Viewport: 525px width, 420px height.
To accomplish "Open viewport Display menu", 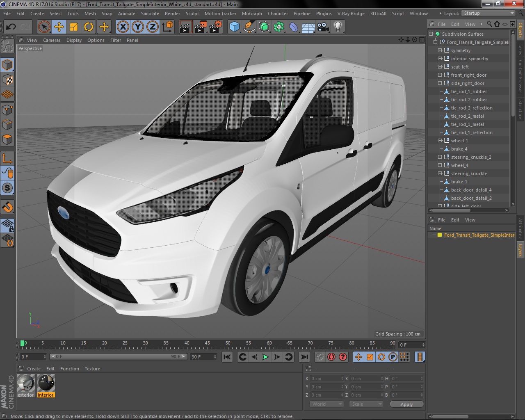I will pyautogui.click(x=74, y=40).
